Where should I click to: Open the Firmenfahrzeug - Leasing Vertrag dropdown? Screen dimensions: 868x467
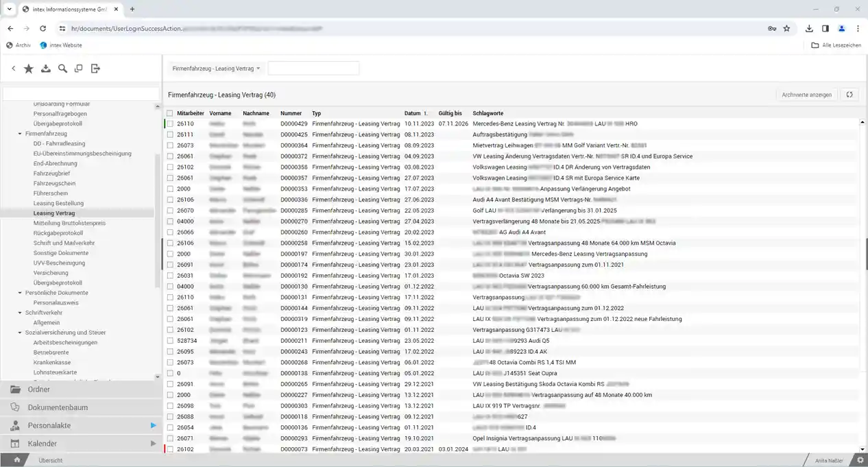pos(216,69)
